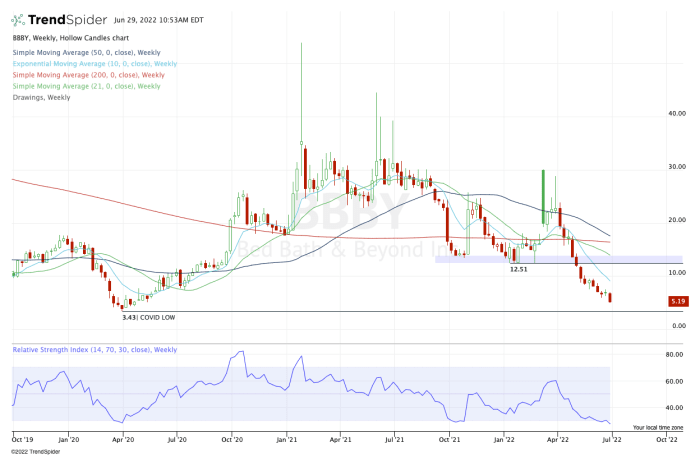Click the chart timestamp Jun 29, 2022
This screenshot has width=700, height=457.
coord(158,20)
